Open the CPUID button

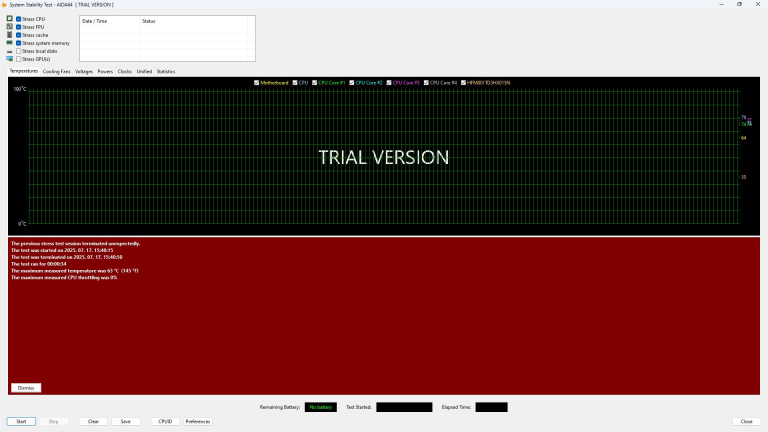pyautogui.click(x=165, y=421)
